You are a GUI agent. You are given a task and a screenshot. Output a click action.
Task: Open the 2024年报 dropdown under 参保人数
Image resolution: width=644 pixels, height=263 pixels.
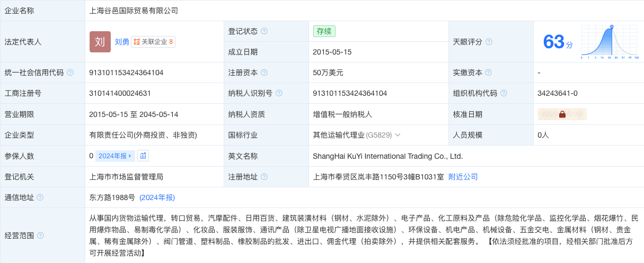(115, 156)
